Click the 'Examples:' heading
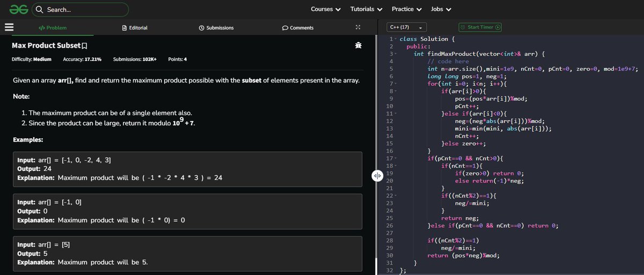The image size is (644, 275). (28, 140)
